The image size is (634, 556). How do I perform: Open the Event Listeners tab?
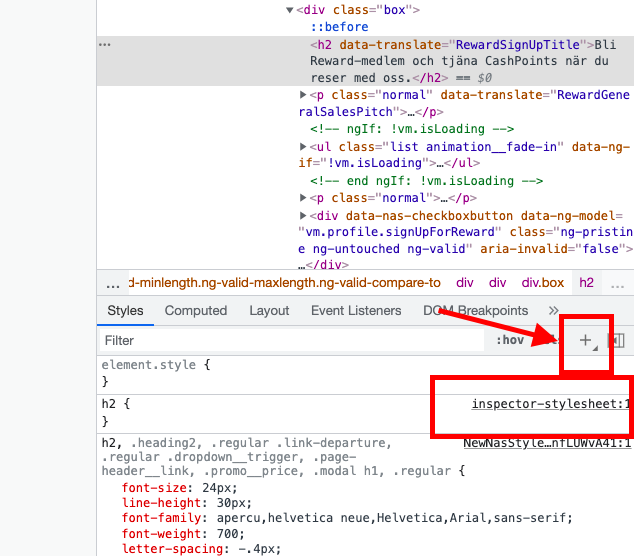(x=356, y=311)
